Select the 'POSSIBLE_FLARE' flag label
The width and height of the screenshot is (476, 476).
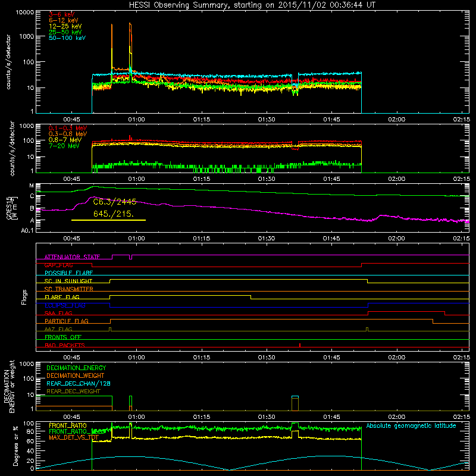coord(68,273)
